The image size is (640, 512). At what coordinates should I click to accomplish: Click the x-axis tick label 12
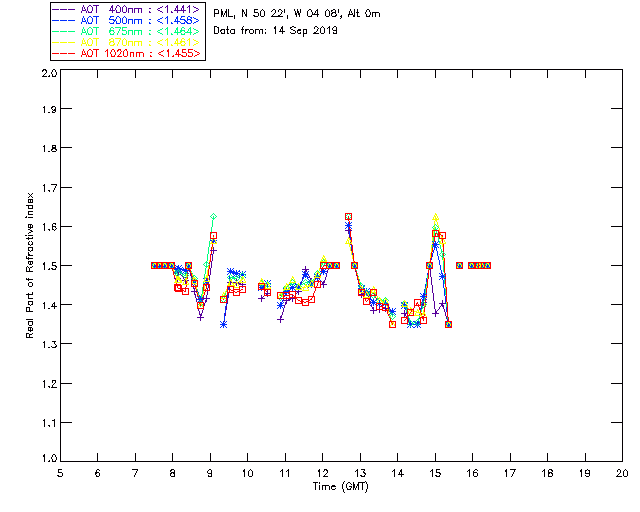[322, 473]
